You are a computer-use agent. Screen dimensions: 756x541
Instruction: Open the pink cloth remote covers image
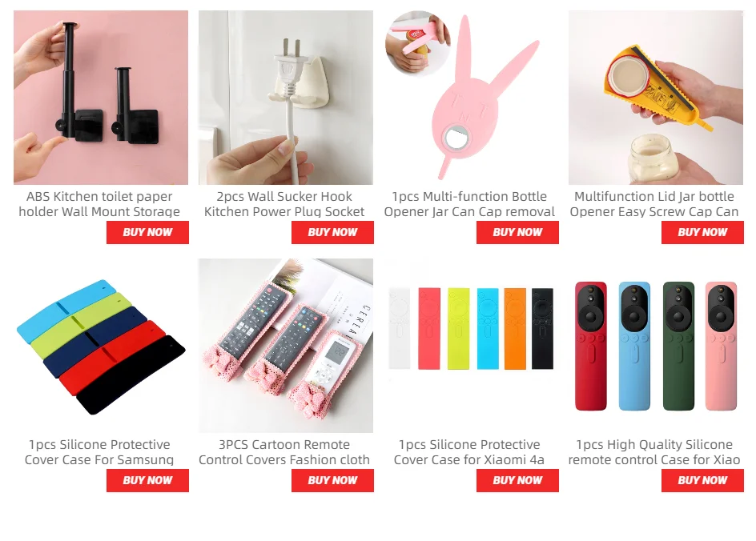[x=285, y=346]
